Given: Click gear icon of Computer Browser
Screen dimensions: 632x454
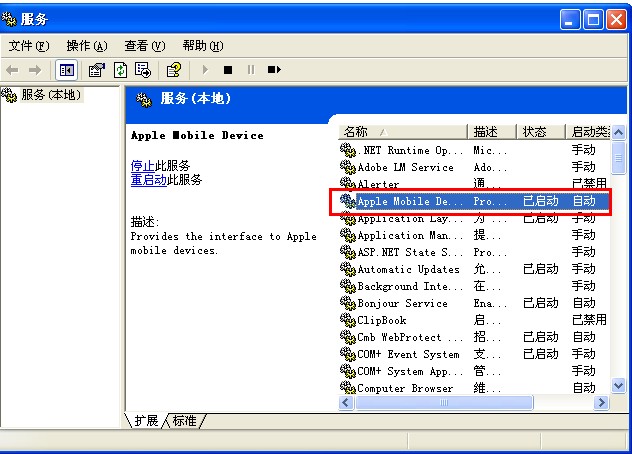Looking at the screenshot, I should click(x=347, y=387).
